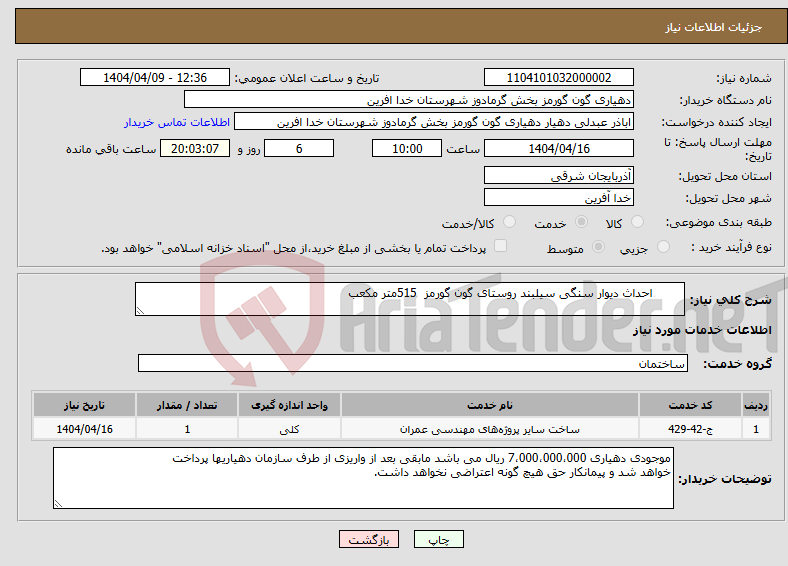
Task: Select the متوسط purchase type radio
Action: [x=599, y=246]
